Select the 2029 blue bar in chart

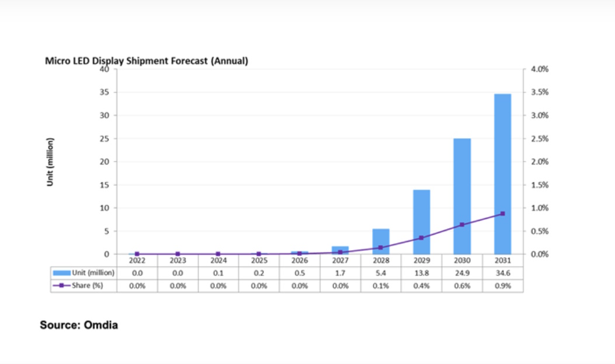coord(421,222)
